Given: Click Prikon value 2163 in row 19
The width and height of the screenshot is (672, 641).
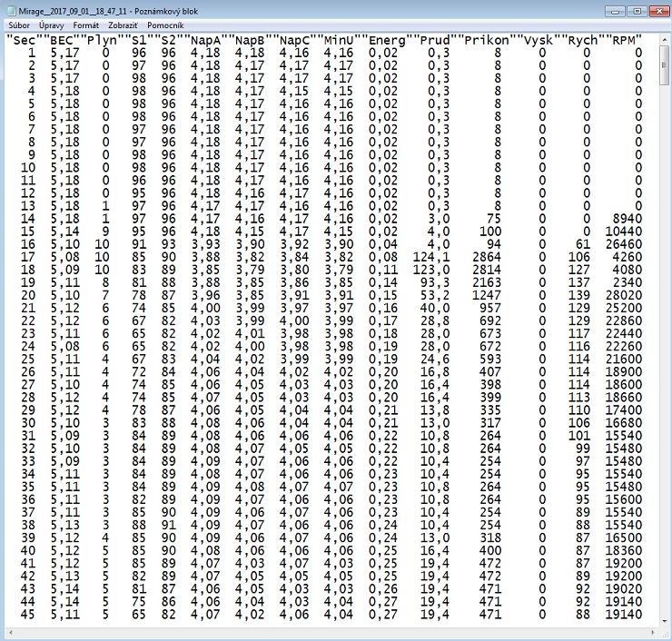Looking at the screenshot, I should [487, 282].
